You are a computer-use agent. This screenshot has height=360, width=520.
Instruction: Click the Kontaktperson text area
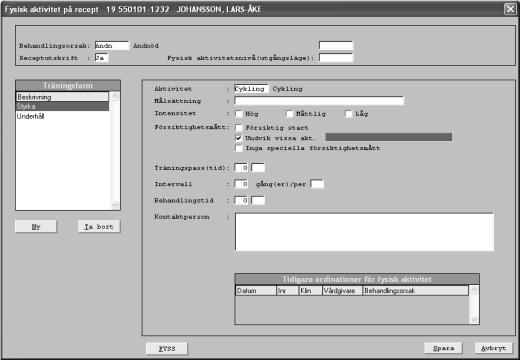click(x=364, y=232)
